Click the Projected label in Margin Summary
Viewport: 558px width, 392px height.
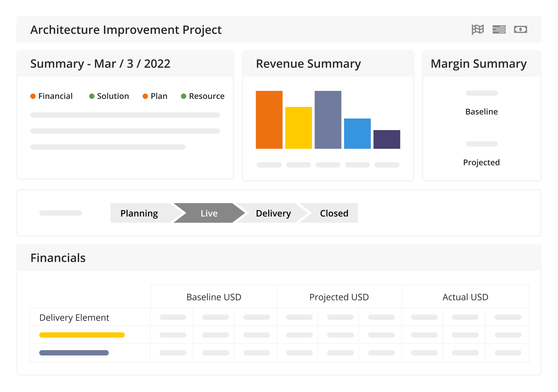(x=481, y=162)
